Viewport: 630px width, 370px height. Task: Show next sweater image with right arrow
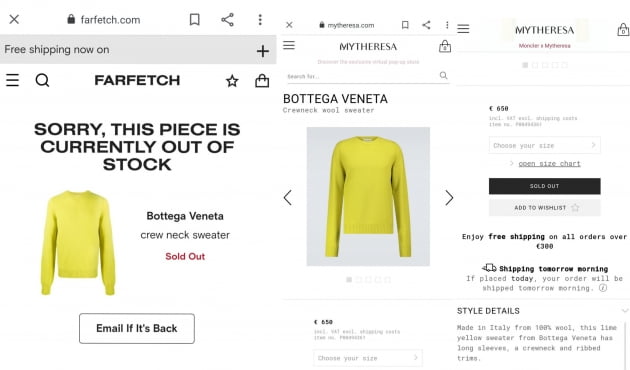449,198
